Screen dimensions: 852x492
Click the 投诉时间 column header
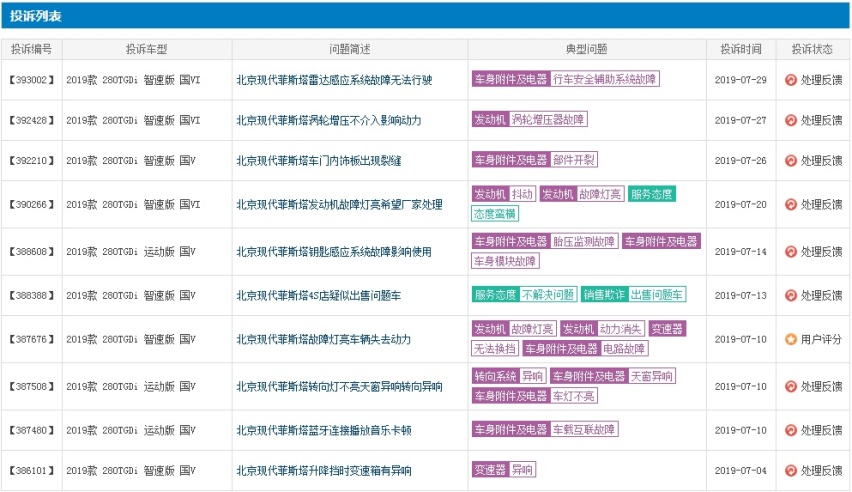click(x=741, y=49)
